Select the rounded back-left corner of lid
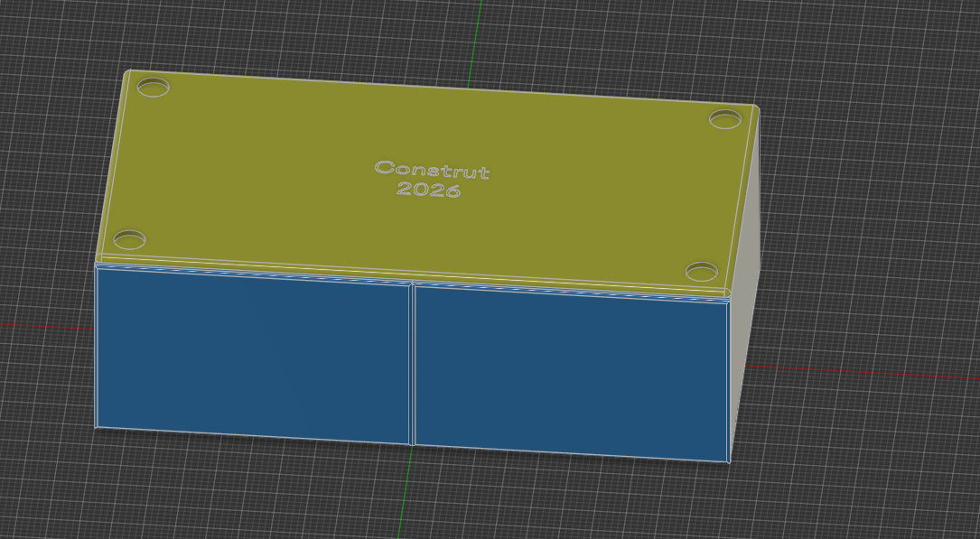This screenshot has height=539, width=980. click(x=129, y=74)
